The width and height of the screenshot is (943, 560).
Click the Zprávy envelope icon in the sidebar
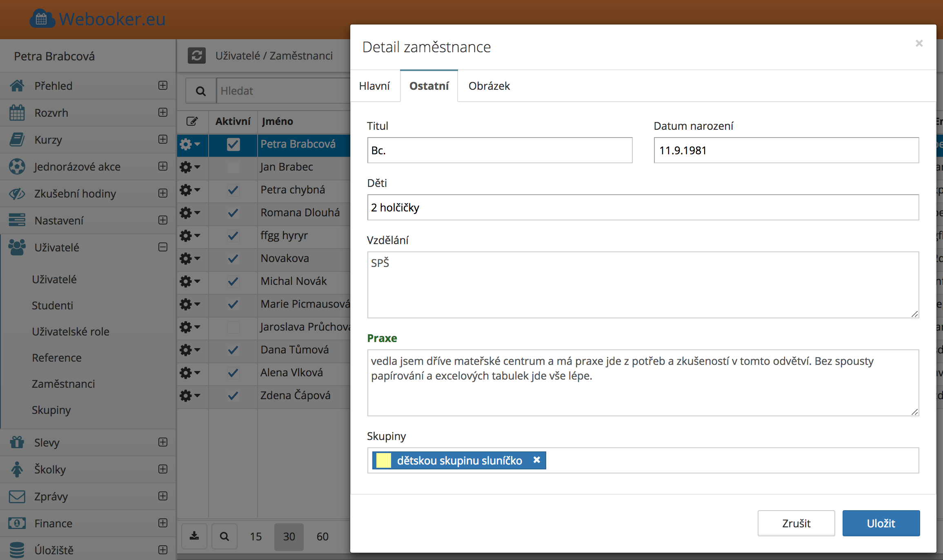pos(17,496)
